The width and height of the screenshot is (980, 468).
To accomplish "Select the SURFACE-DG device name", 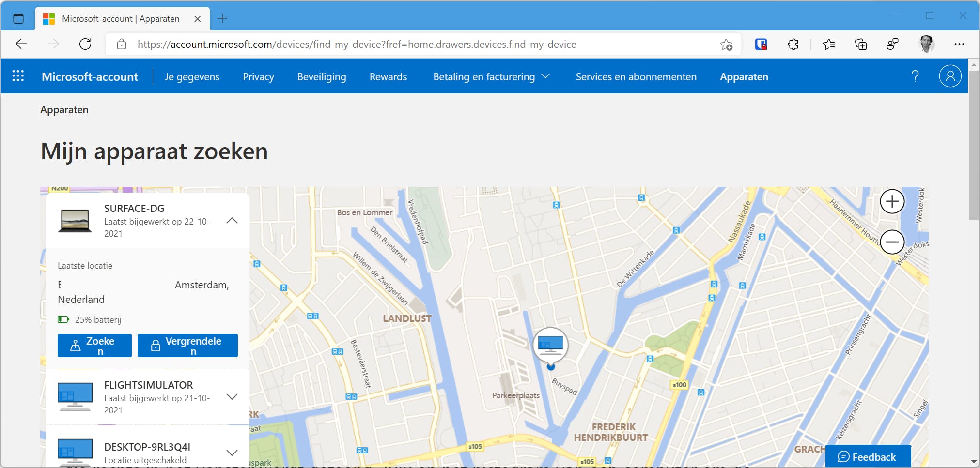I will [134, 208].
